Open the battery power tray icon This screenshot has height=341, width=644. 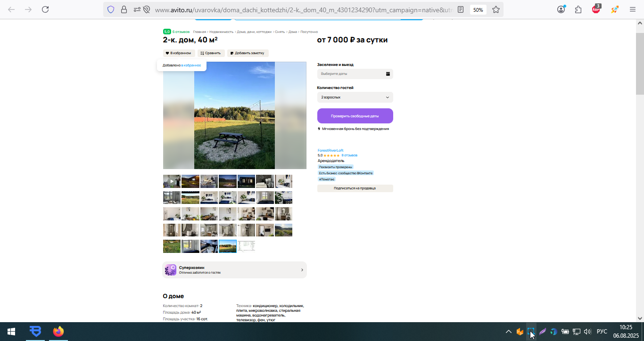565,332
